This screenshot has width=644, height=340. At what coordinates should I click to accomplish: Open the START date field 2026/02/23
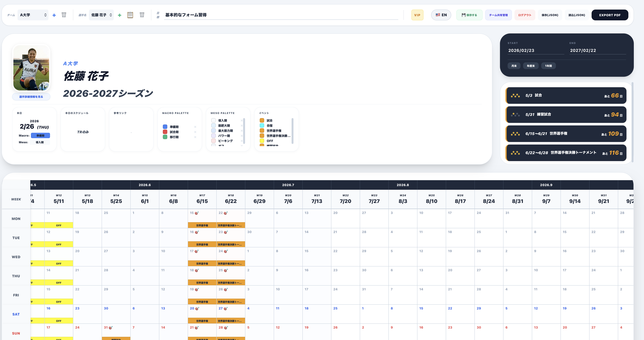[x=535, y=50]
